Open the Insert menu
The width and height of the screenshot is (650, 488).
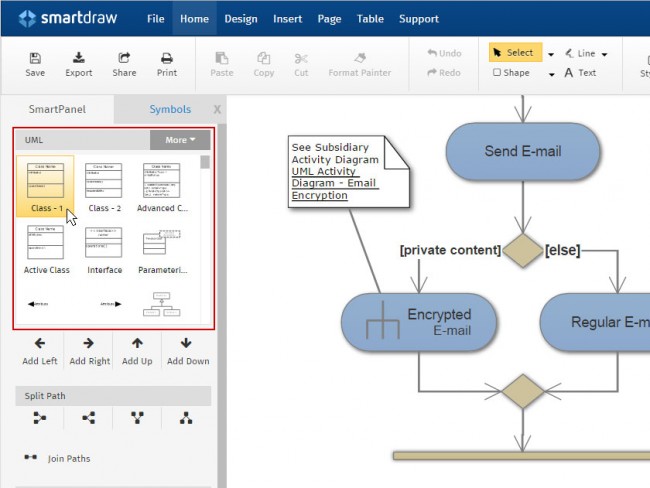288,19
